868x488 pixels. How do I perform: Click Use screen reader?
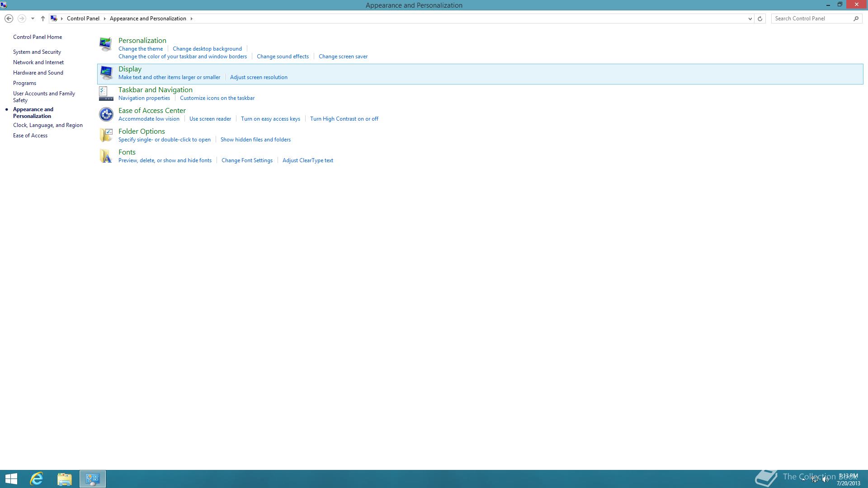[x=210, y=119]
